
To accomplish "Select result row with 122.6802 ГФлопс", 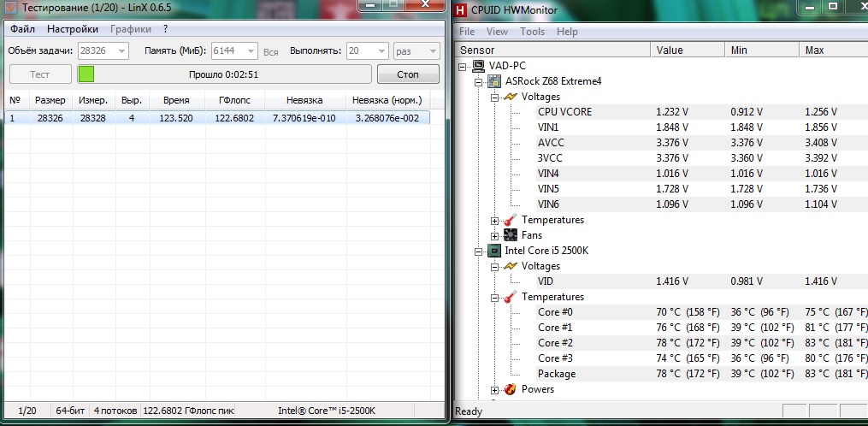I will (x=217, y=117).
